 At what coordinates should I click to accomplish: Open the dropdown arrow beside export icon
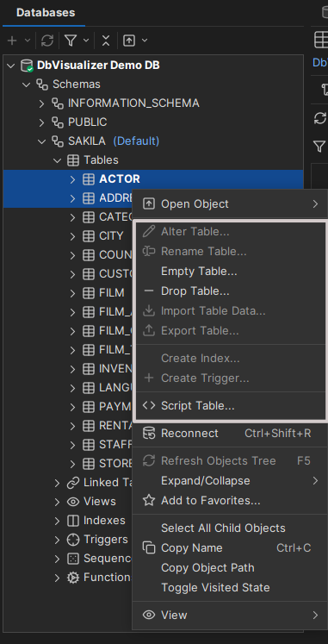pos(145,41)
